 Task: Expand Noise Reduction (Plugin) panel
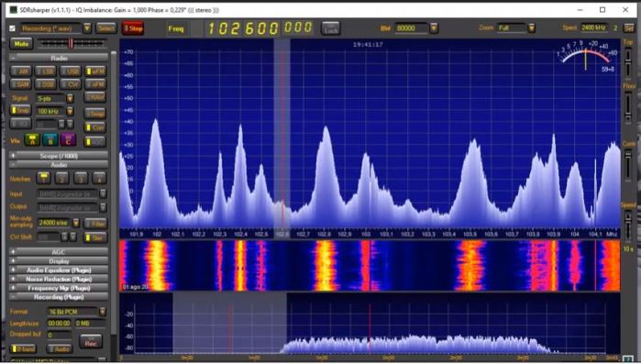[x=59, y=279]
